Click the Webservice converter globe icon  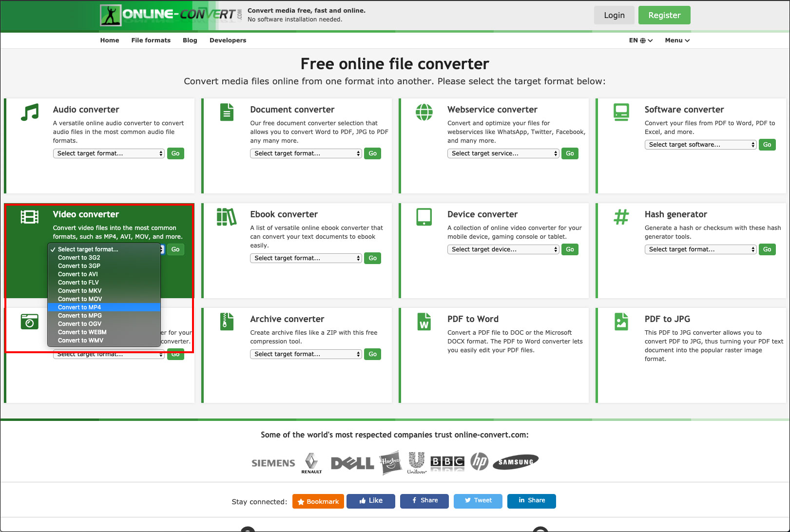pos(424,112)
